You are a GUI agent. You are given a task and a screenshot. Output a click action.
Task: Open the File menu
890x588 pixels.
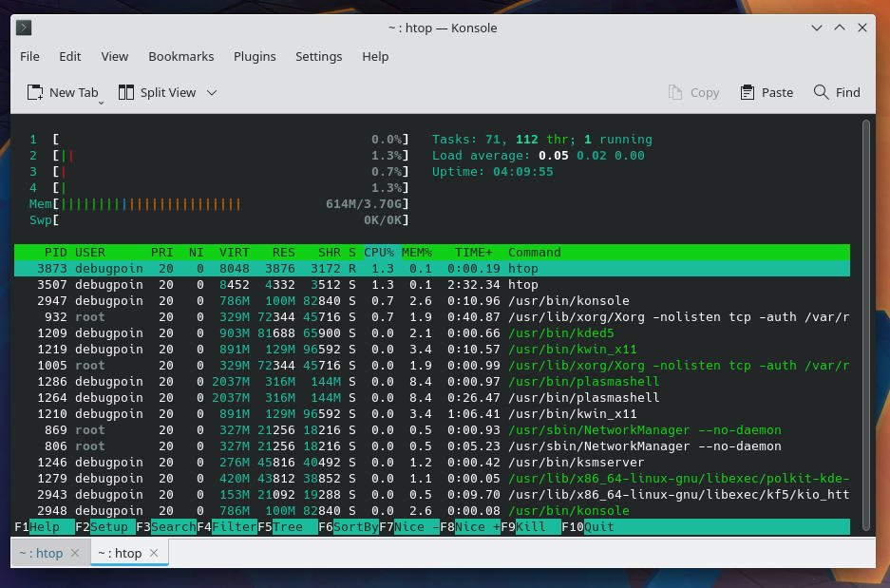(x=29, y=56)
